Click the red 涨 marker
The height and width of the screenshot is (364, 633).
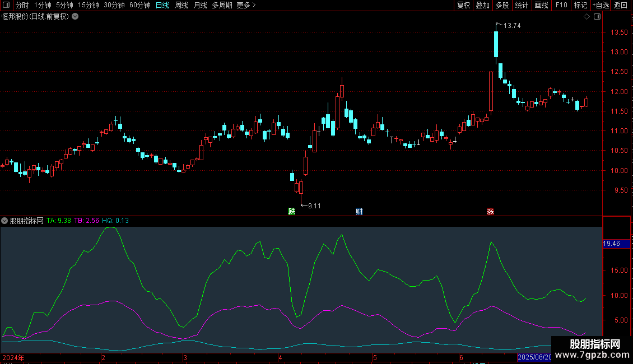[490, 212]
